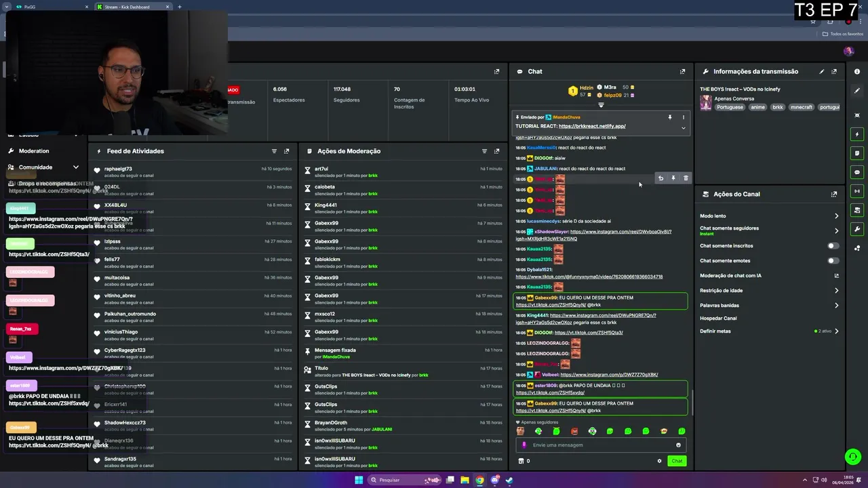The height and width of the screenshot is (488, 868).
Task: Click the green Chat send button
Action: (x=677, y=461)
